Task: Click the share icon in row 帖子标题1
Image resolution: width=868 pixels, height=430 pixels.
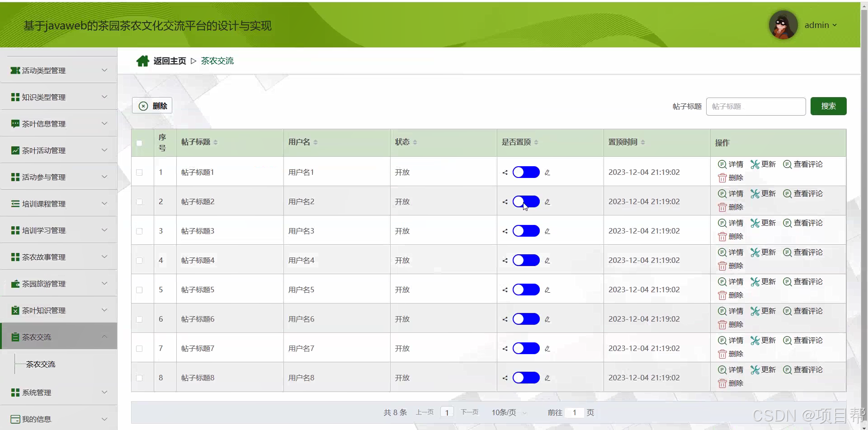Action: [x=505, y=173]
